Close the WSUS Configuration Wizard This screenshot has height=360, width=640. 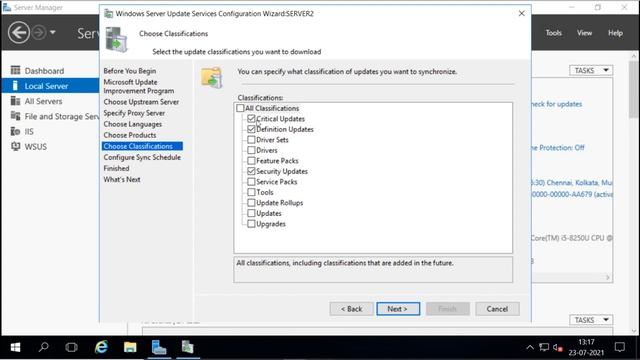(522, 13)
